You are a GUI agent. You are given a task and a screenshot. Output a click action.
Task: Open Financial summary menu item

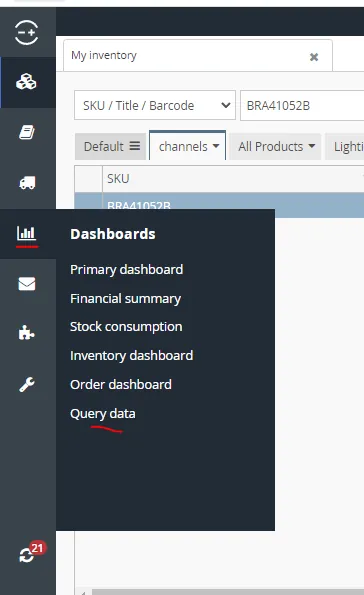point(125,299)
